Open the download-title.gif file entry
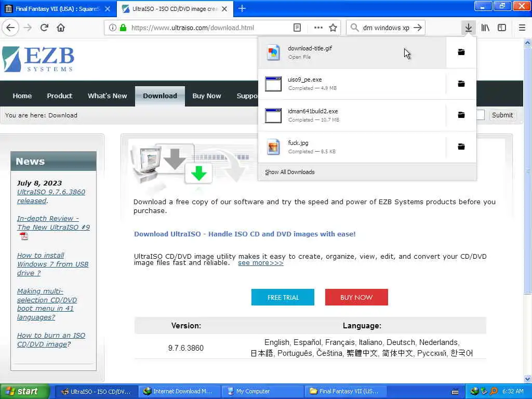Screen dimensions: 532x399 click(x=352, y=52)
